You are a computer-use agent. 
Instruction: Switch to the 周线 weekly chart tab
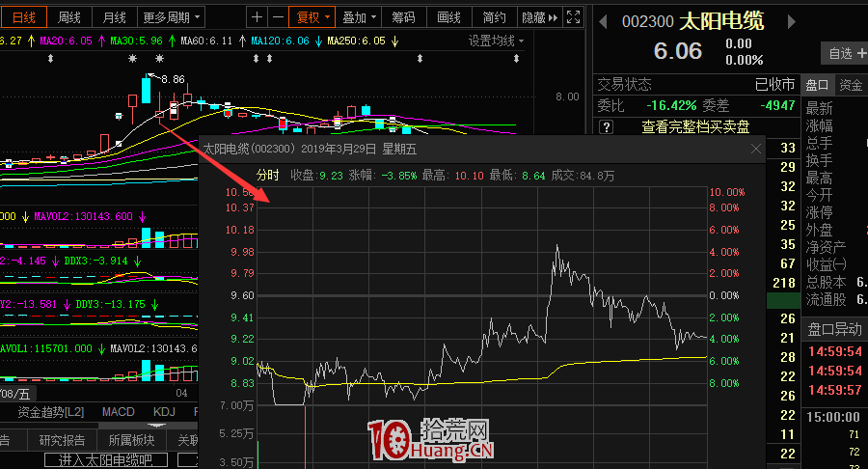coord(69,17)
